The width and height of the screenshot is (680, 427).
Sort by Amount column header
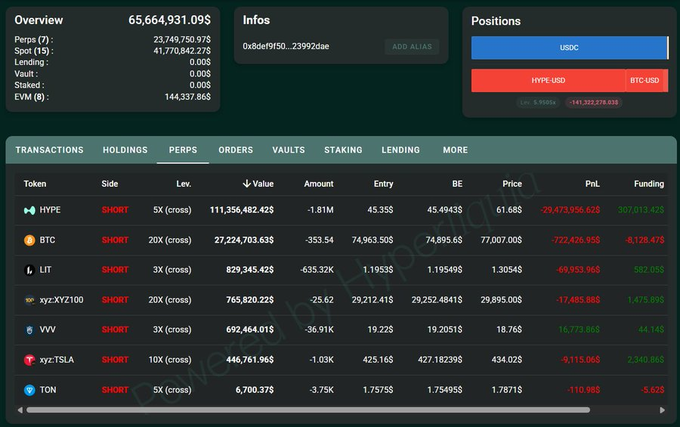coord(319,184)
